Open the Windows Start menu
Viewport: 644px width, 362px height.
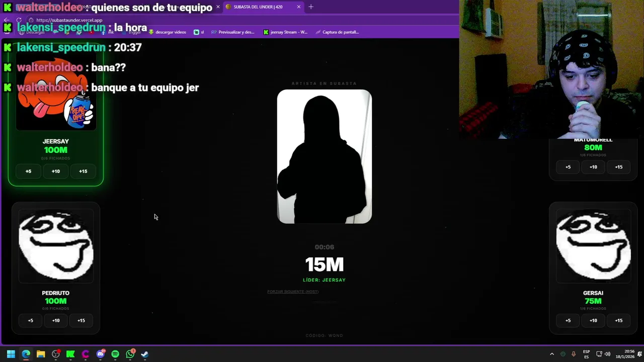pyautogui.click(x=11, y=354)
